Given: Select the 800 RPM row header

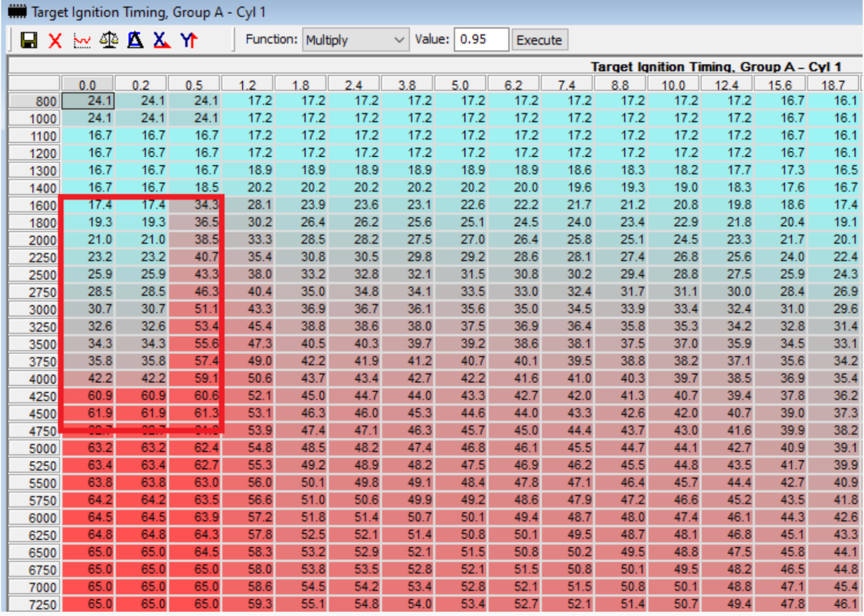Looking at the screenshot, I should click(x=35, y=101).
